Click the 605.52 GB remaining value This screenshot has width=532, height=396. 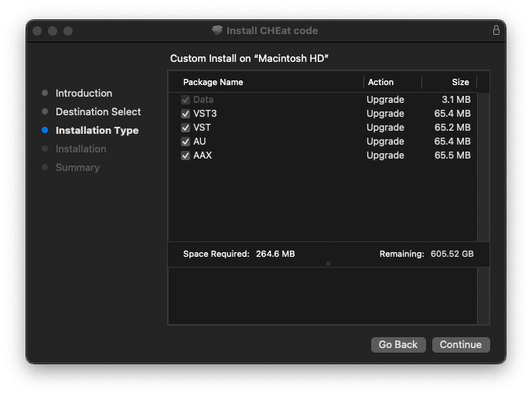pos(452,254)
